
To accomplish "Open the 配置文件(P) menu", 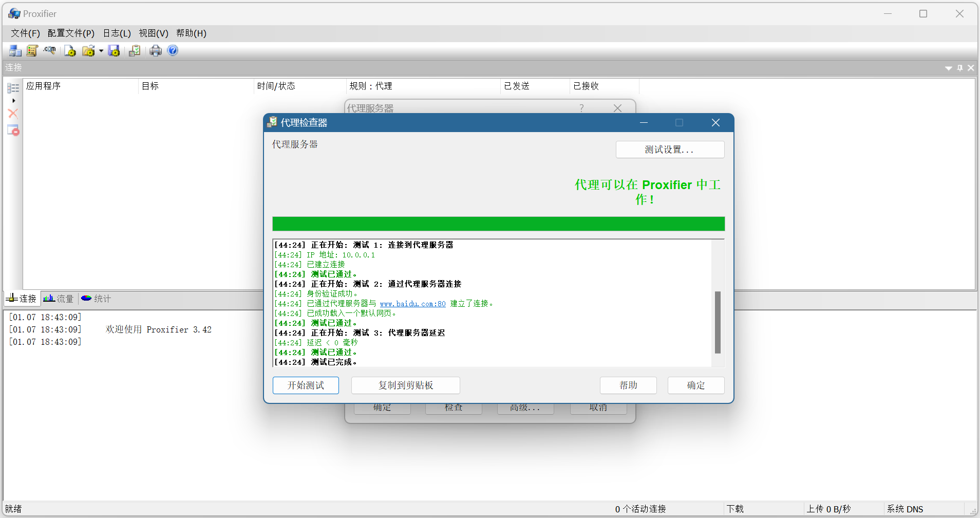I will tap(71, 33).
